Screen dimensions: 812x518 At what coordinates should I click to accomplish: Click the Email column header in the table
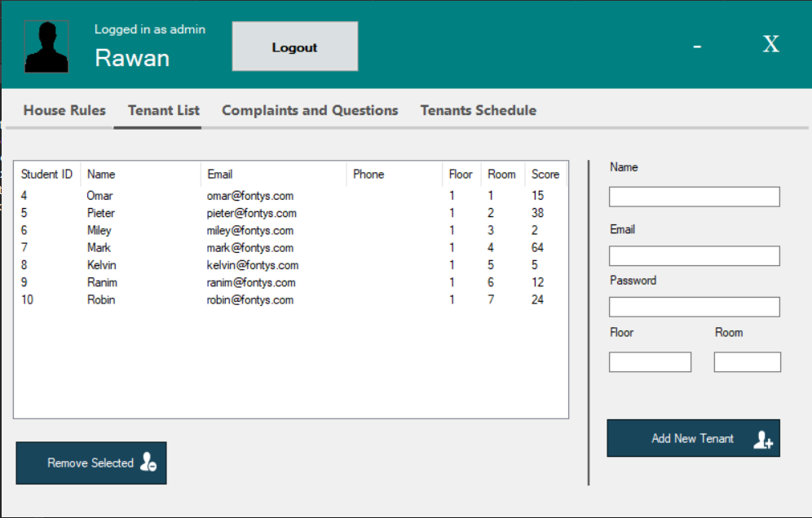point(273,174)
